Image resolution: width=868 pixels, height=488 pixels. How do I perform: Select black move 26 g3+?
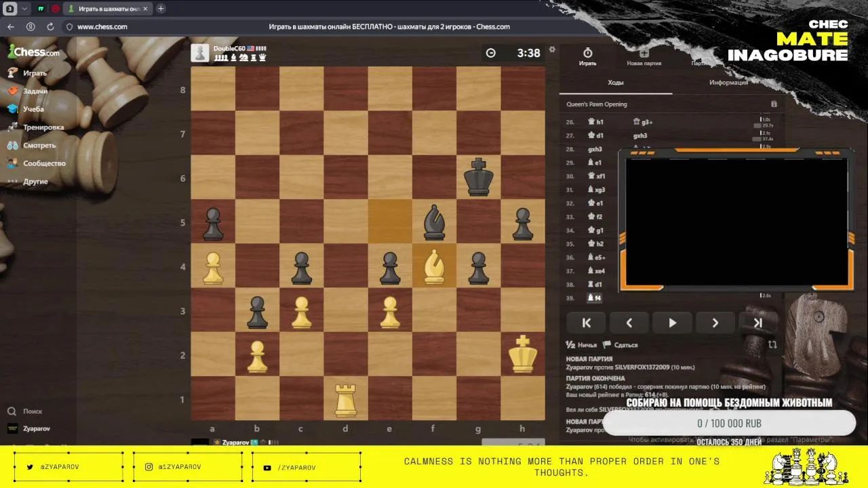point(642,122)
